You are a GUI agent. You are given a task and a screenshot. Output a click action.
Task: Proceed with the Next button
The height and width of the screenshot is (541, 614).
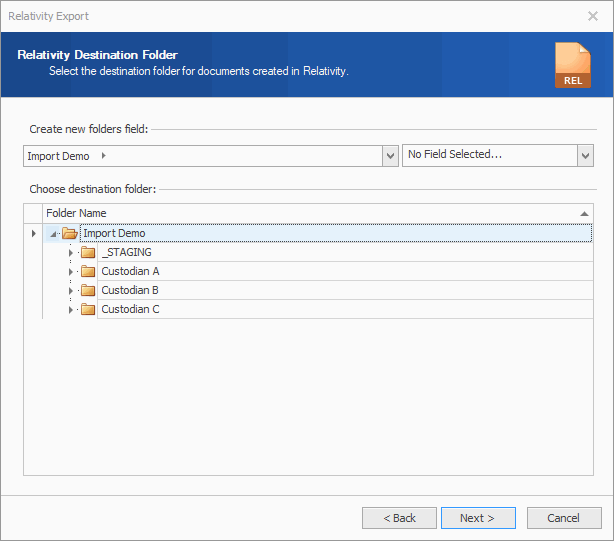(478, 518)
